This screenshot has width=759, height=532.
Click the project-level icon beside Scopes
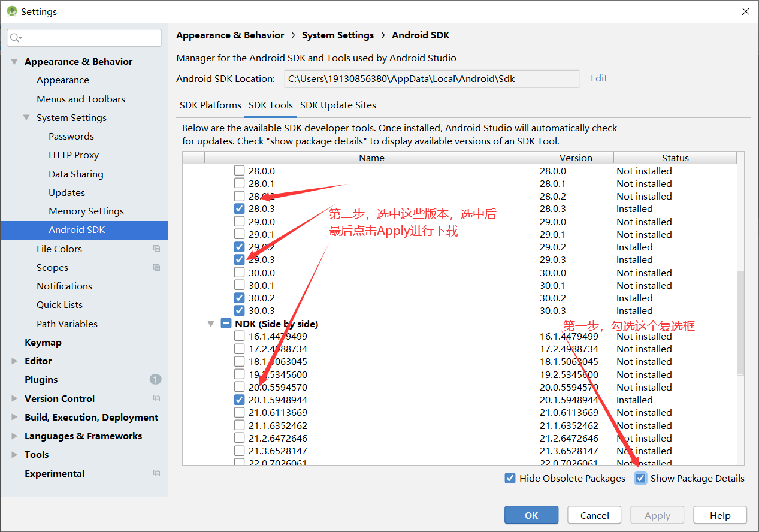point(156,267)
